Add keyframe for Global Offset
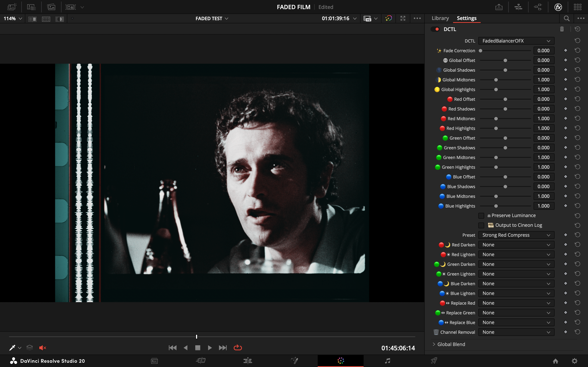The width and height of the screenshot is (588, 367). tap(565, 60)
